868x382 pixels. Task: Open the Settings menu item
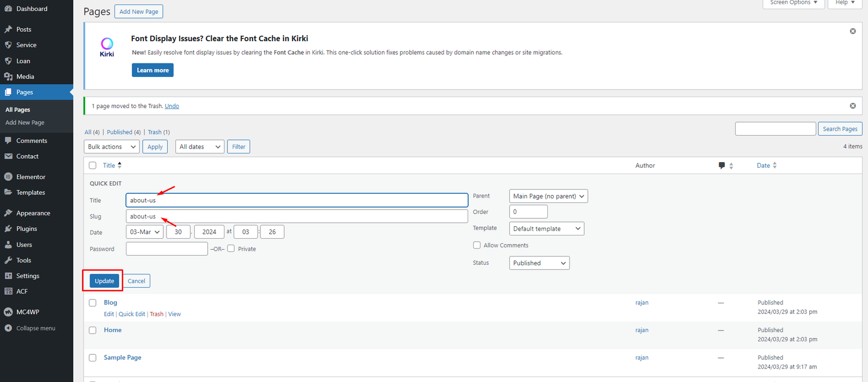pos(28,276)
